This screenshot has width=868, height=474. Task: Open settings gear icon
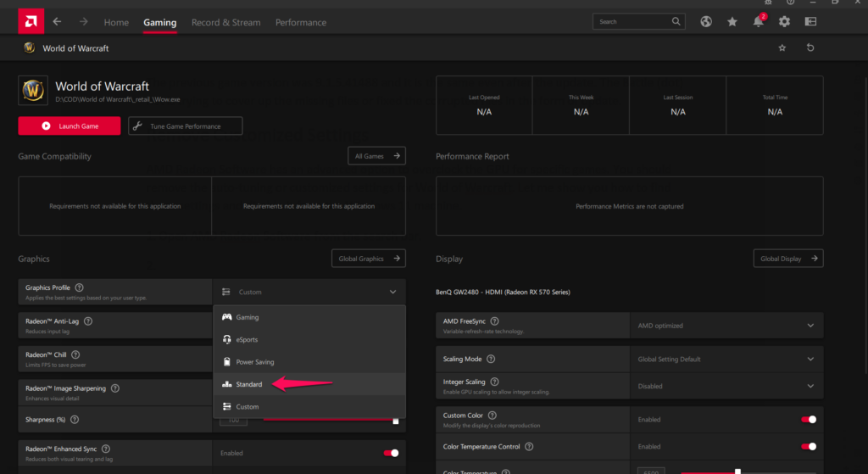pyautogui.click(x=784, y=21)
